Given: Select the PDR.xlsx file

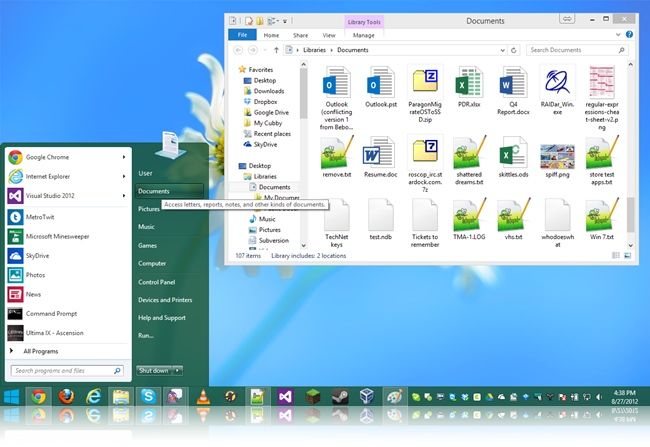Looking at the screenshot, I should [x=469, y=87].
